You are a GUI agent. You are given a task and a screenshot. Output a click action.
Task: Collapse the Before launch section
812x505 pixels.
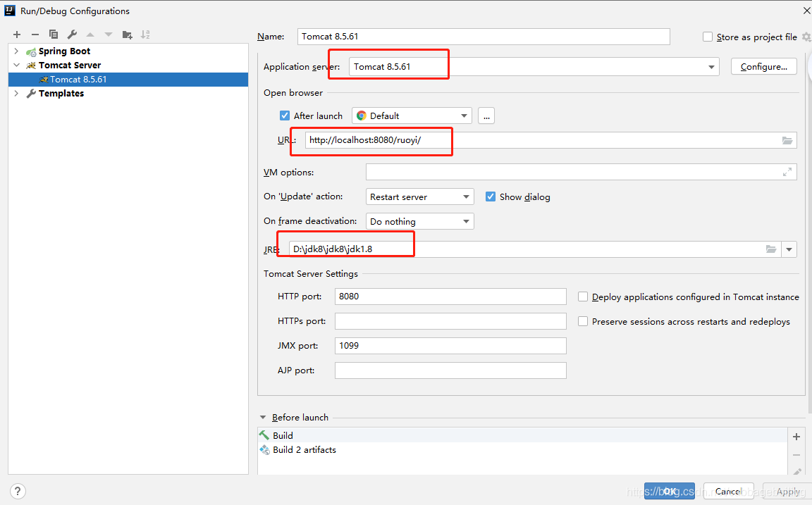[262, 418]
